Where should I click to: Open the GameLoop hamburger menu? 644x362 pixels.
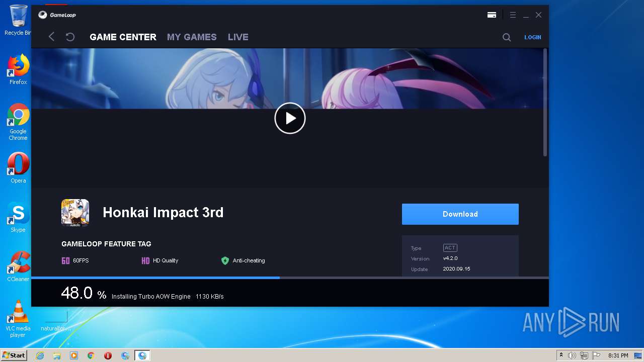point(513,15)
